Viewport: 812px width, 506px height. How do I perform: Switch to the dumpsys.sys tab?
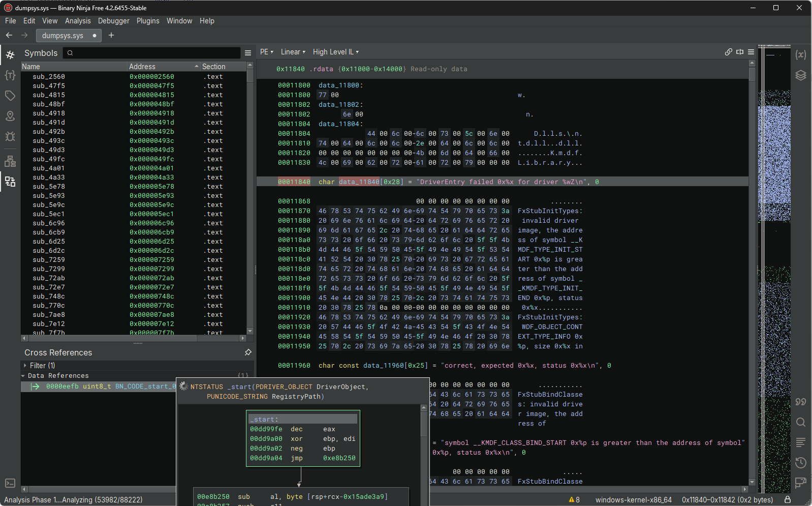coord(63,36)
